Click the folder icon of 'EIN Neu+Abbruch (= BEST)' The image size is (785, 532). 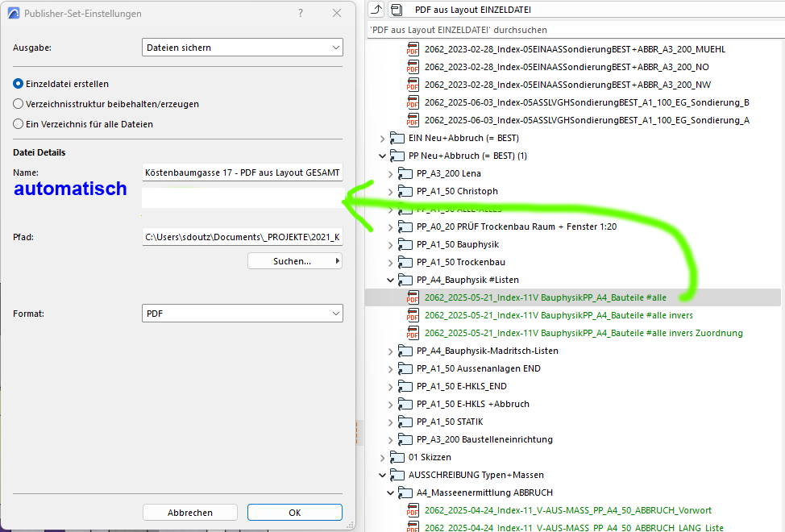tap(397, 138)
